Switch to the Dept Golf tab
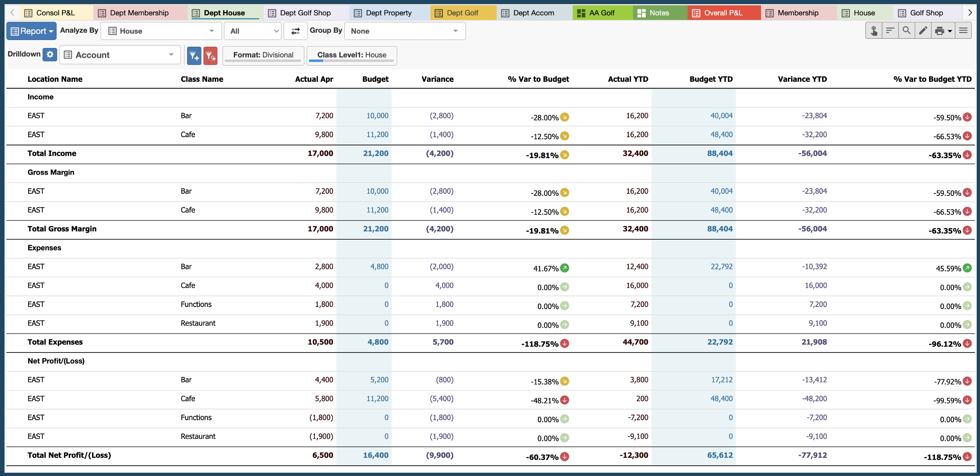The height and width of the screenshot is (476, 980). tap(463, 13)
